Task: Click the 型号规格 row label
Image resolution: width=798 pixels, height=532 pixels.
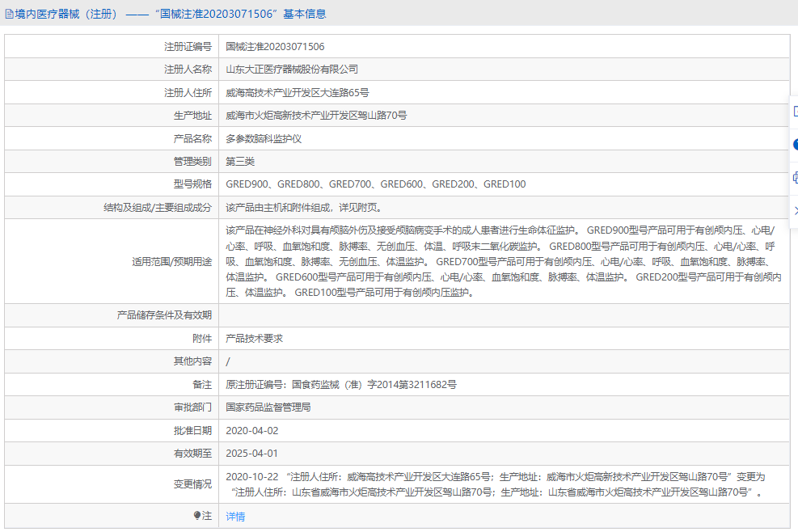Action: 192,184
